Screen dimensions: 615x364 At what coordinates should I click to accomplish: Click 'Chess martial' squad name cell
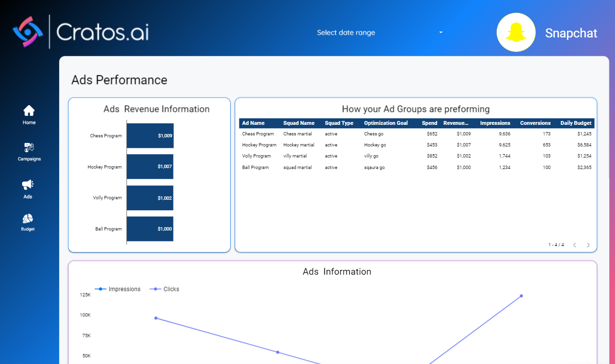click(297, 134)
